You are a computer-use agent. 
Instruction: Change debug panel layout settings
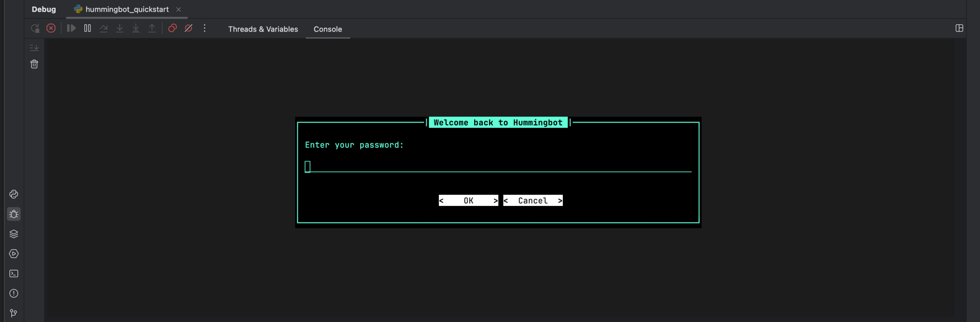(959, 29)
